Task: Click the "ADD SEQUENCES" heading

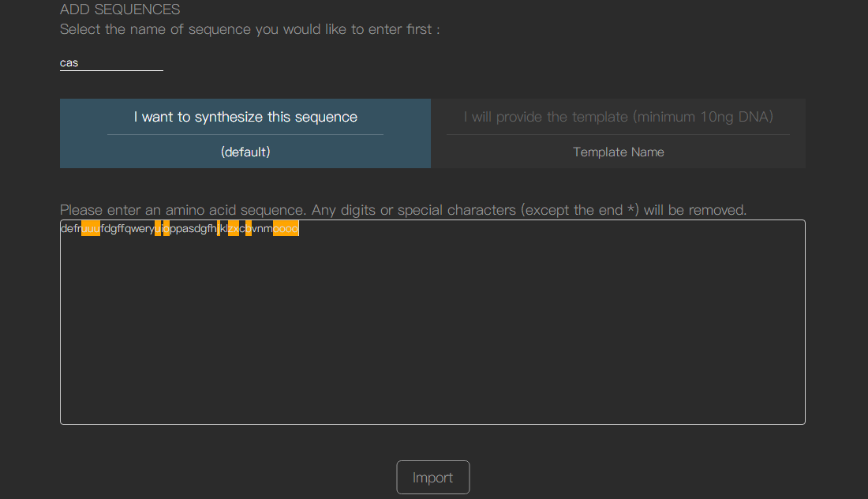Action: click(120, 9)
